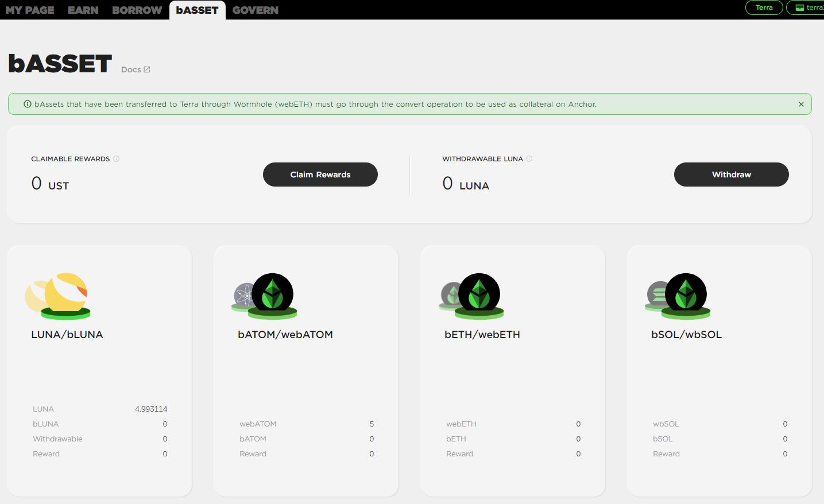Click the webATOM balance value 5

pyautogui.click(x=372, y=424)
